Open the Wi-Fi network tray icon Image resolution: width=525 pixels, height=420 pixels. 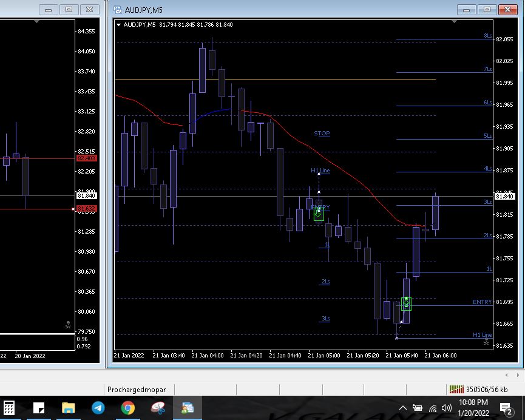pyautogui.click(x=433, y=408)
